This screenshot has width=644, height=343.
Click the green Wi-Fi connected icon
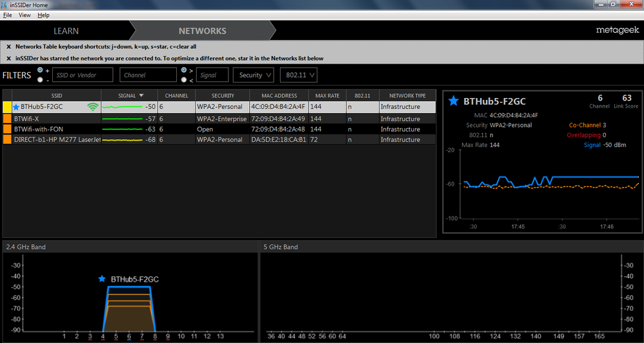93,107
